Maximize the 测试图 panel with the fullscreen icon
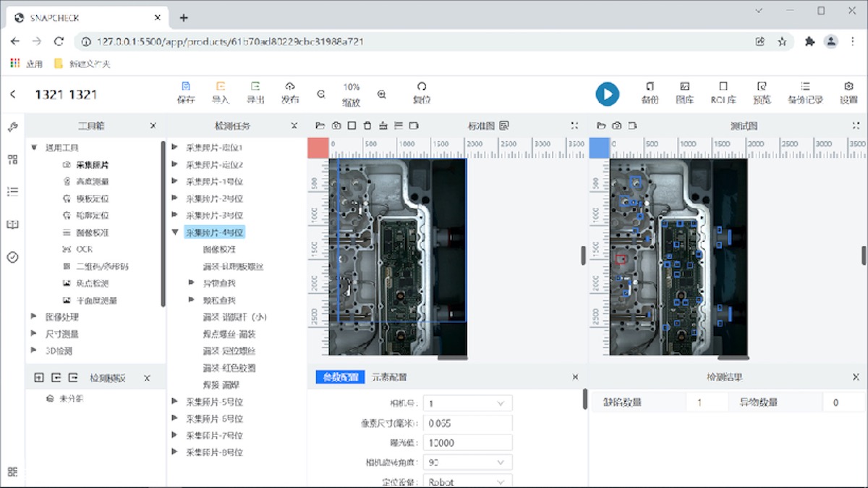868x488 pixels. pos(856,125)
